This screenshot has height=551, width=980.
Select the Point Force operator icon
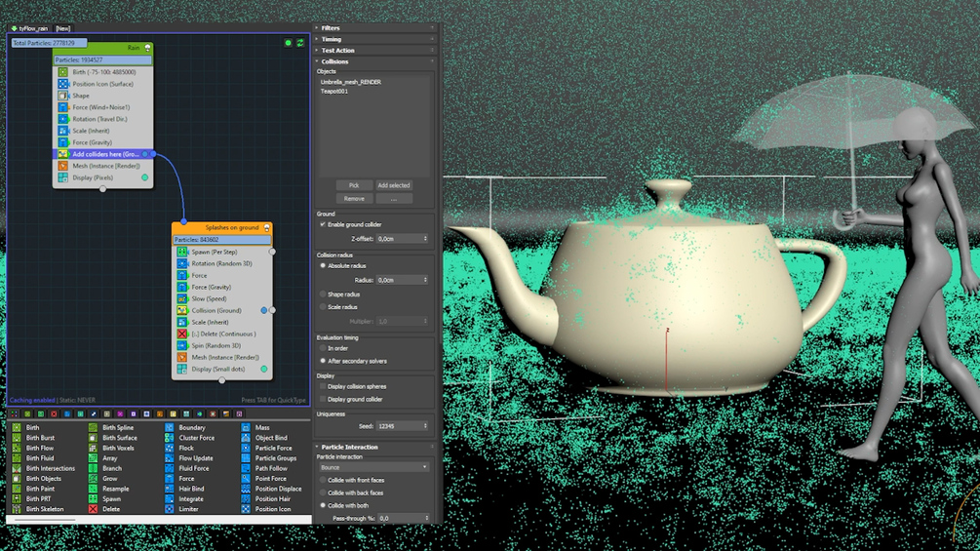point(246,479)
